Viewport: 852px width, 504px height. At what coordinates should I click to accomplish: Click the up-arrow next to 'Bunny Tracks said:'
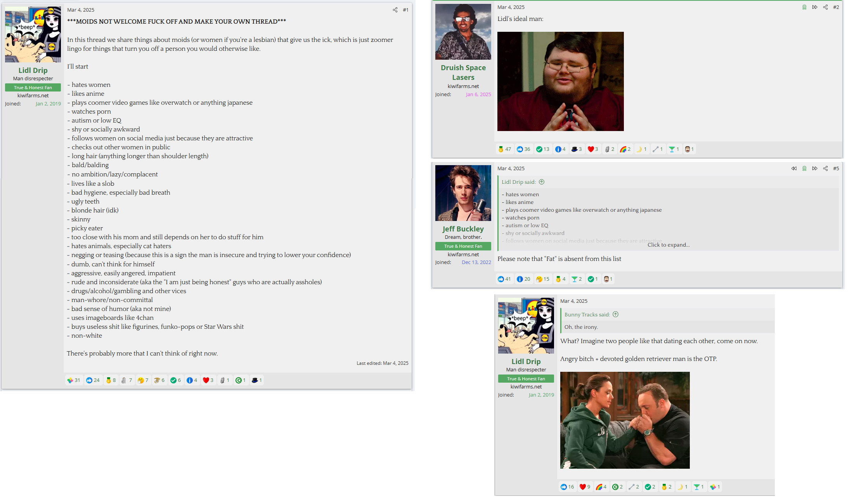click(615, 315)
